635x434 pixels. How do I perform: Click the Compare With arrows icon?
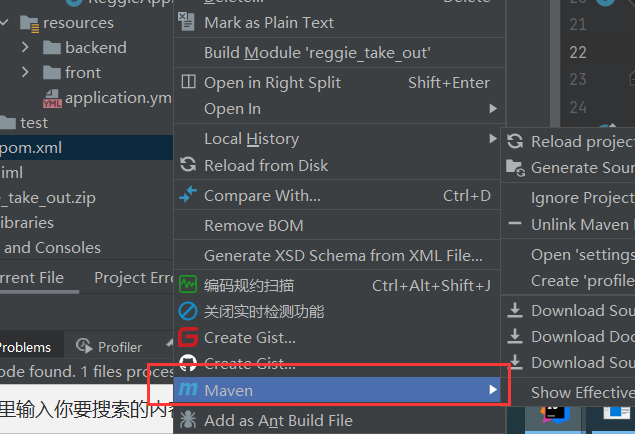point(187,196)
